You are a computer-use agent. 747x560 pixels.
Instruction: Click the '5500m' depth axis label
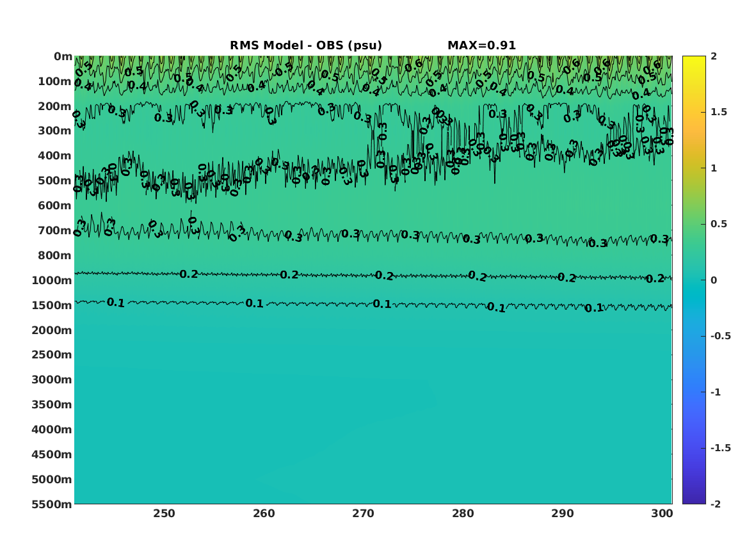click(x=52, y=504)
